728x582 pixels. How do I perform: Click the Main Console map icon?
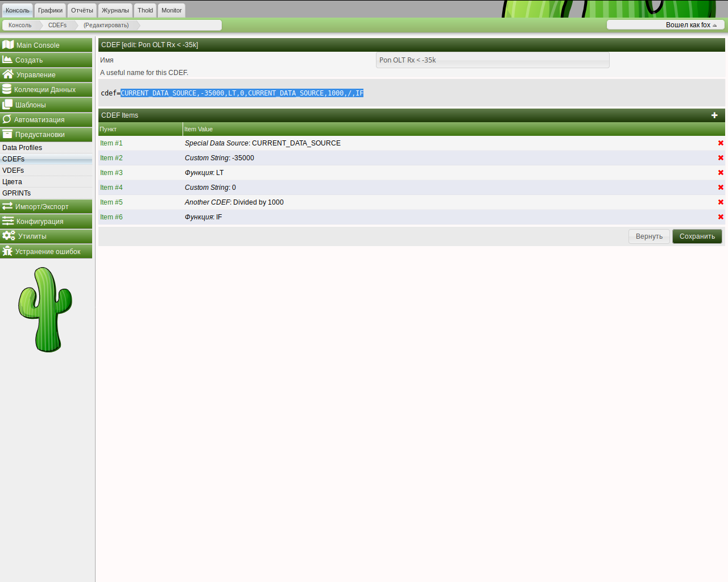tap(8, 44)
